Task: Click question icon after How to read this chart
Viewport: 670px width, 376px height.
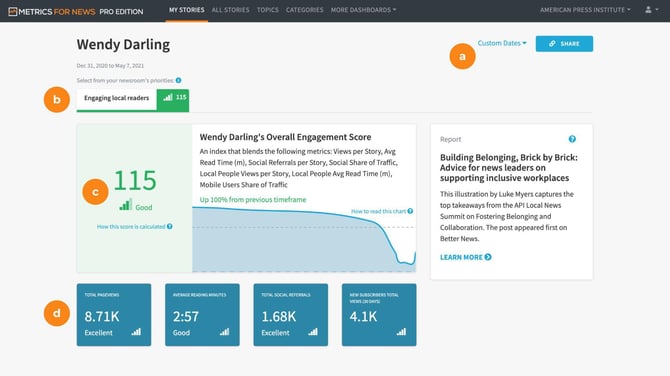Action: pyautogui.click(x=410, y=211)
